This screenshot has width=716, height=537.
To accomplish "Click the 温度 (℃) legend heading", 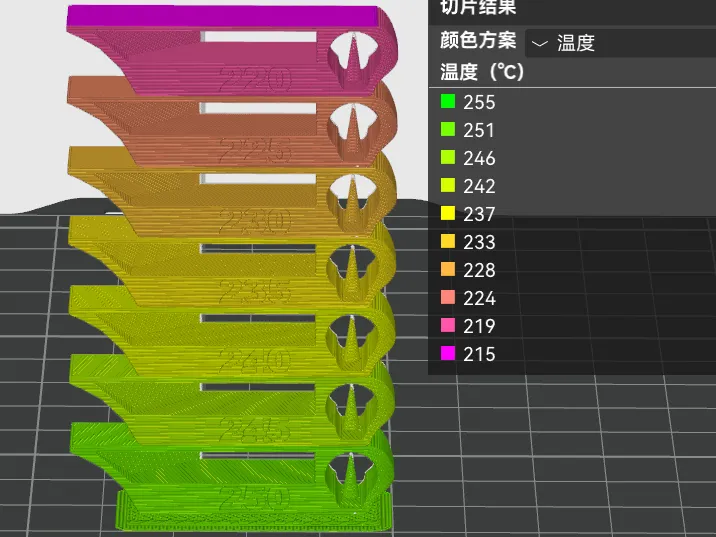I will click(482, 72).
